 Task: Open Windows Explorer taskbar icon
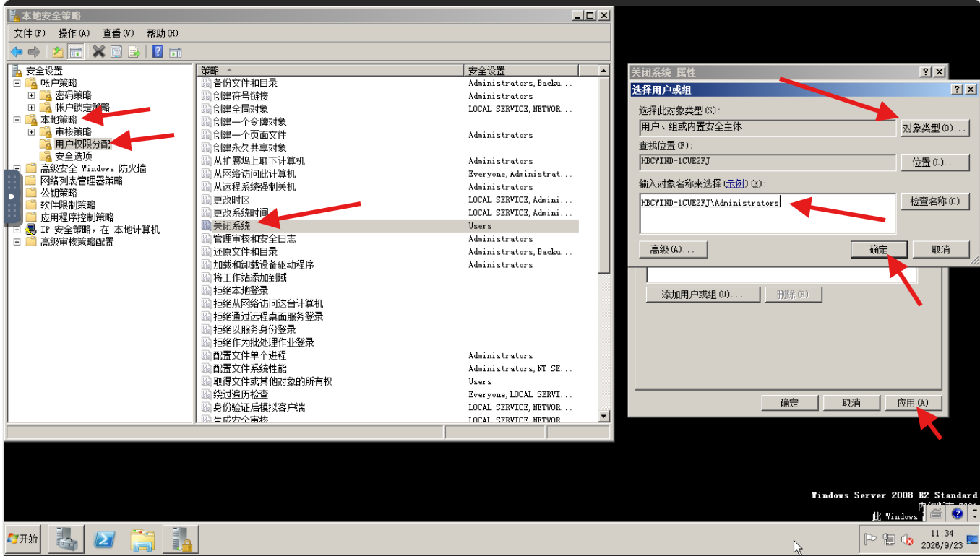tap(142, 539)
